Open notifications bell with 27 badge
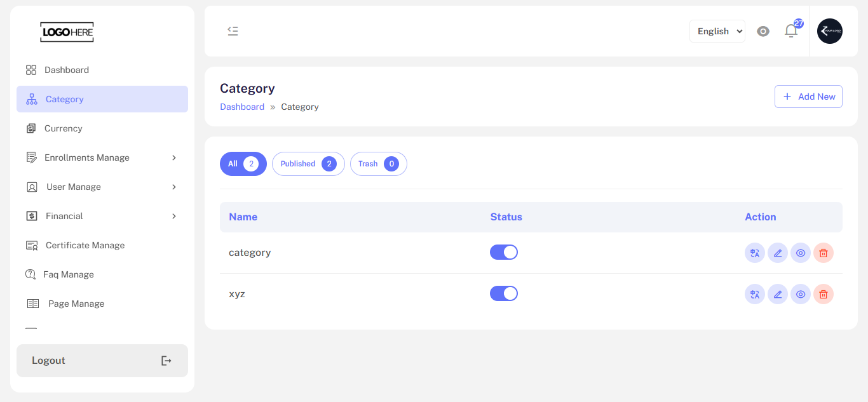The image size is (868, 402). (791, 30)
